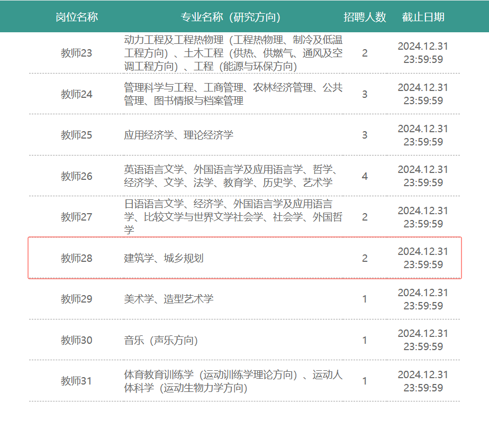The height and width of the screenshot is (448, 489).
Task: Click the 体育教育训练学 major description
Action: point(233,381)
